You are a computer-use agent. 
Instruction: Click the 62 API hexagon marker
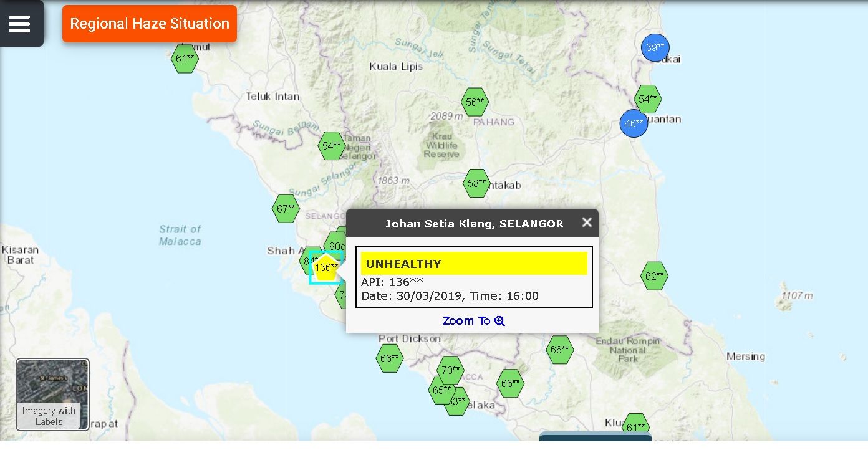point(654,276)
